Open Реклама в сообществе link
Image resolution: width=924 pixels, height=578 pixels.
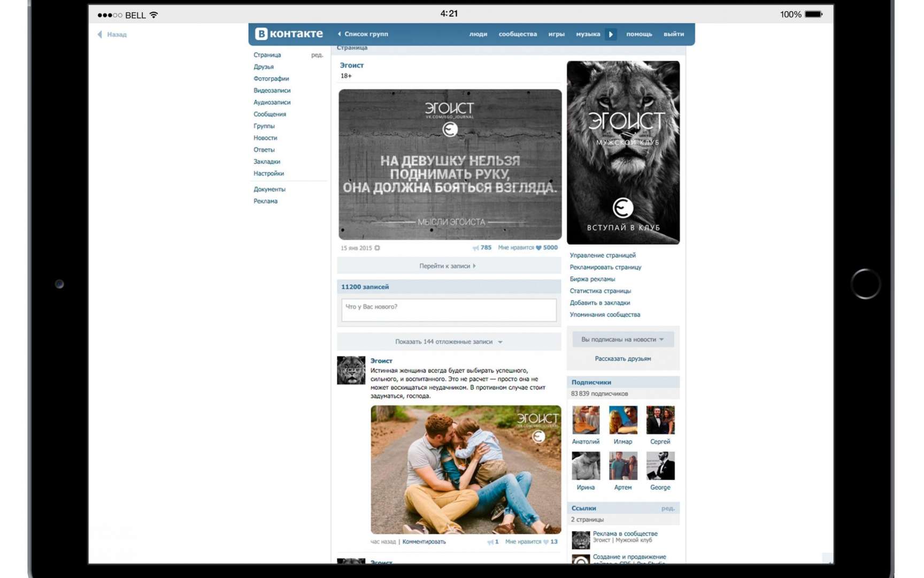point(625,534)
